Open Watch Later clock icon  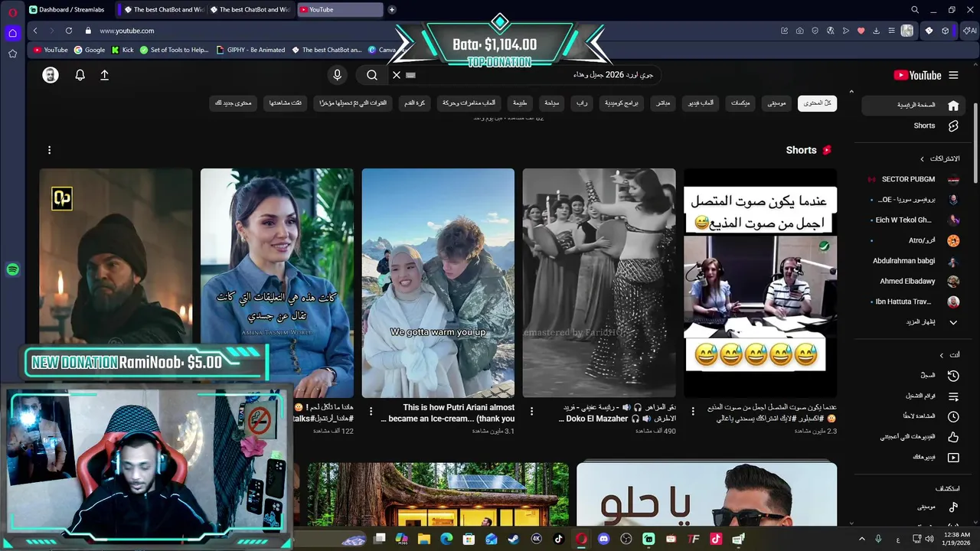[953, 416]
